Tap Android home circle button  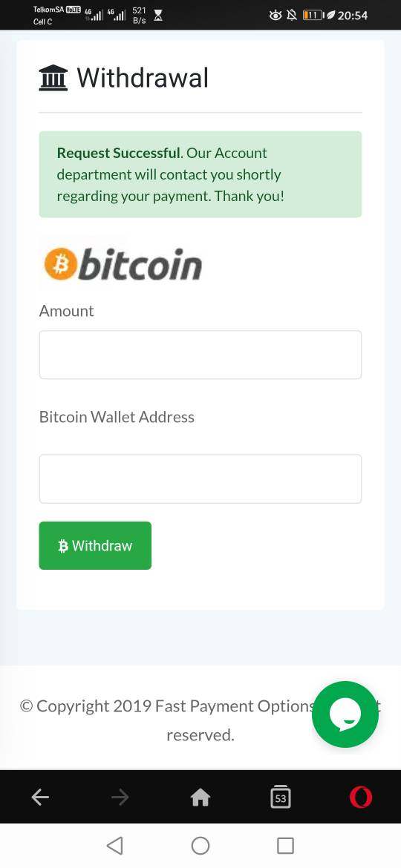pyautogui.click(x=200, y=845)
